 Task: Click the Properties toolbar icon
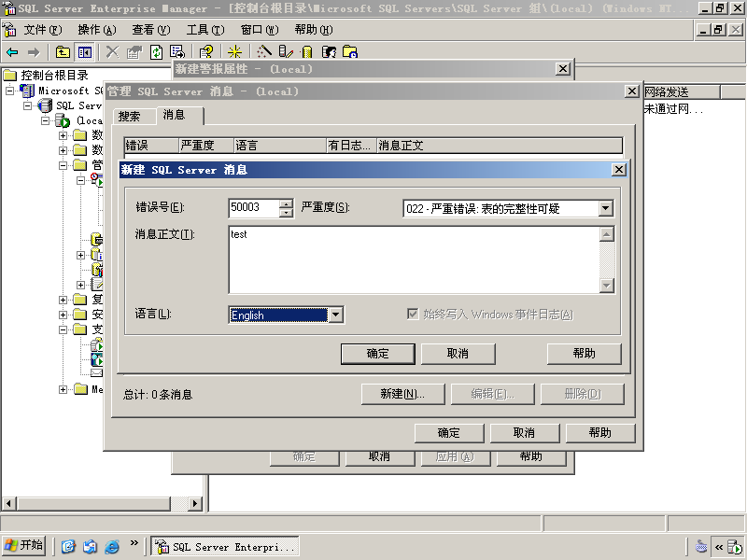[x=134, y=52]
